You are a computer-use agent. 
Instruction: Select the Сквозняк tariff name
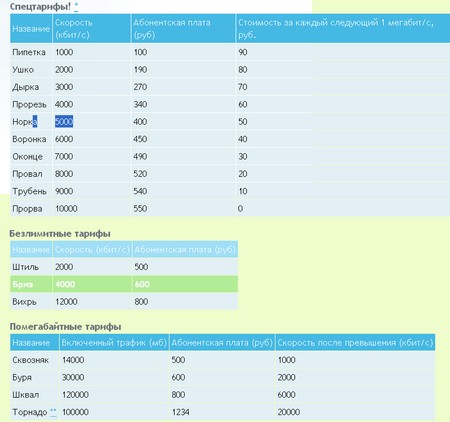31,360
